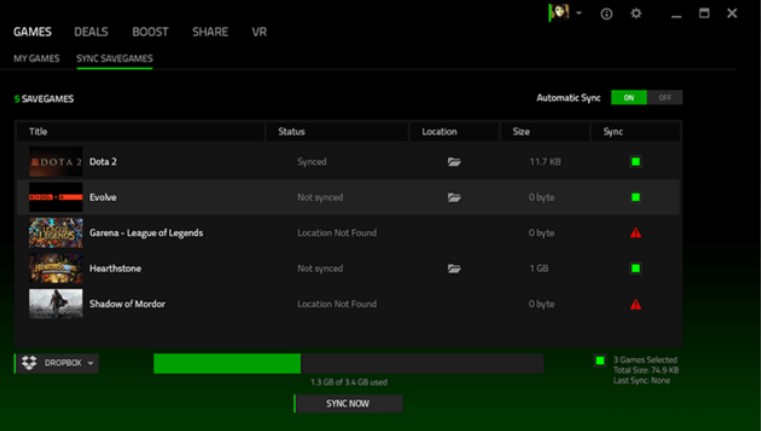The image size is (761, 431).
Task: Select the Dota 2 title text
Action: pyautogui.click(x=103, y=162)
